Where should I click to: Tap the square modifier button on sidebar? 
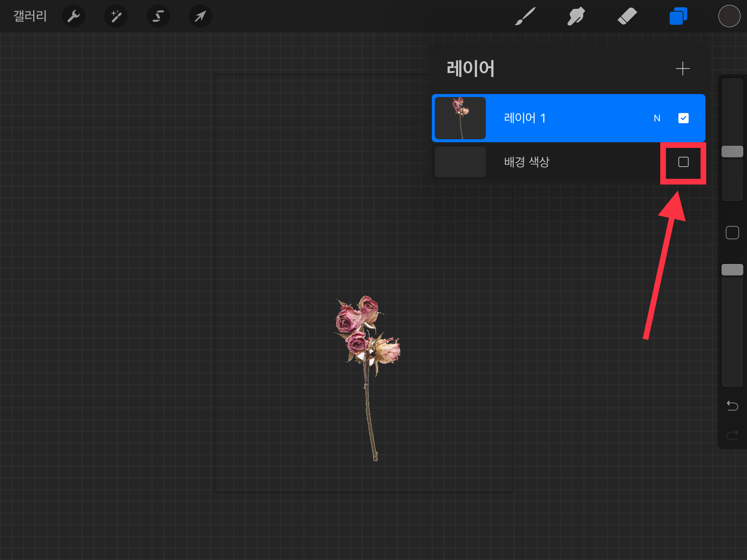[732, 233]
